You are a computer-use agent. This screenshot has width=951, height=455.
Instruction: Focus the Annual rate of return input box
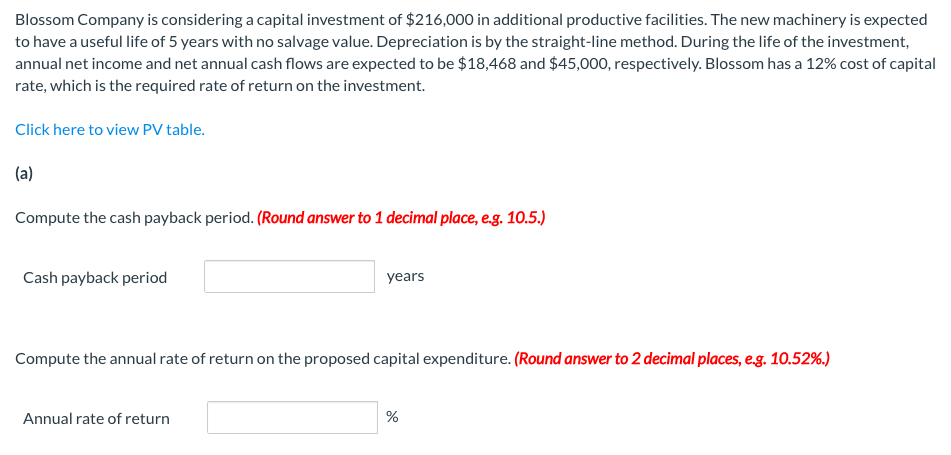(292, 418)
